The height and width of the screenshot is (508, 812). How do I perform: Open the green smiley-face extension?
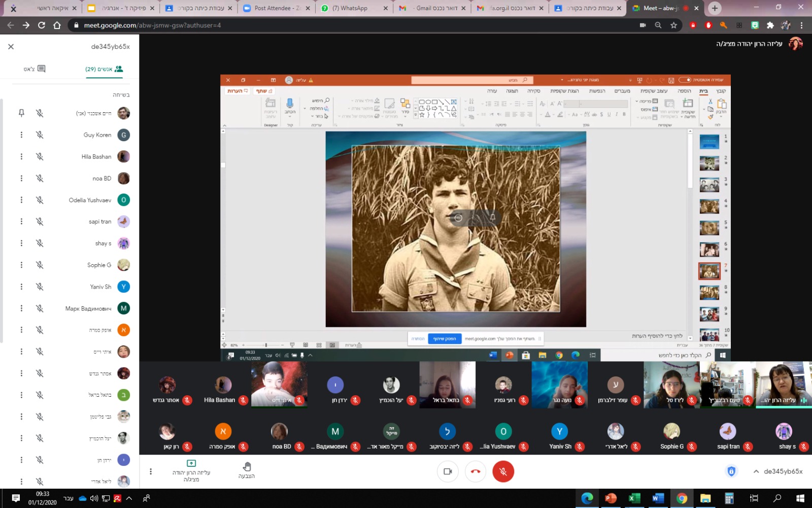coord(755,25)
